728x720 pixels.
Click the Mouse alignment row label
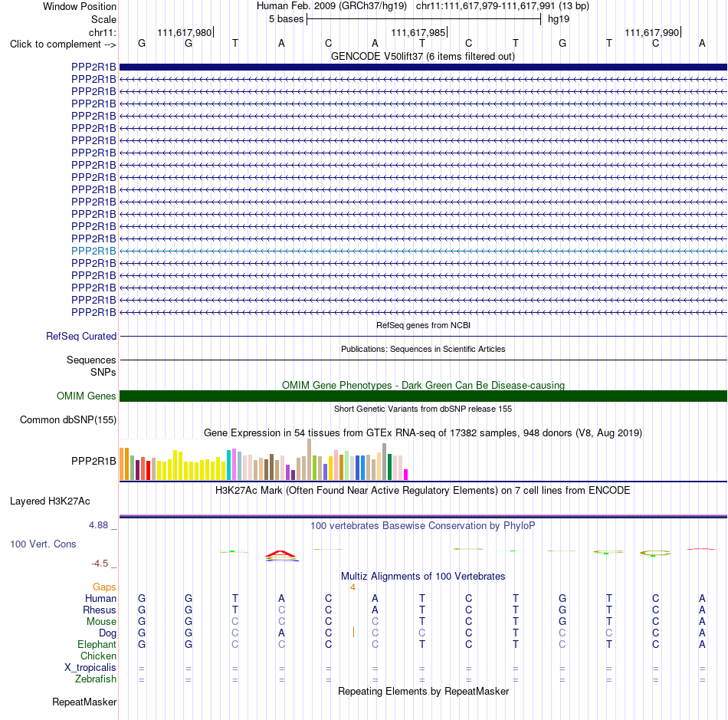tap(101, 622)
